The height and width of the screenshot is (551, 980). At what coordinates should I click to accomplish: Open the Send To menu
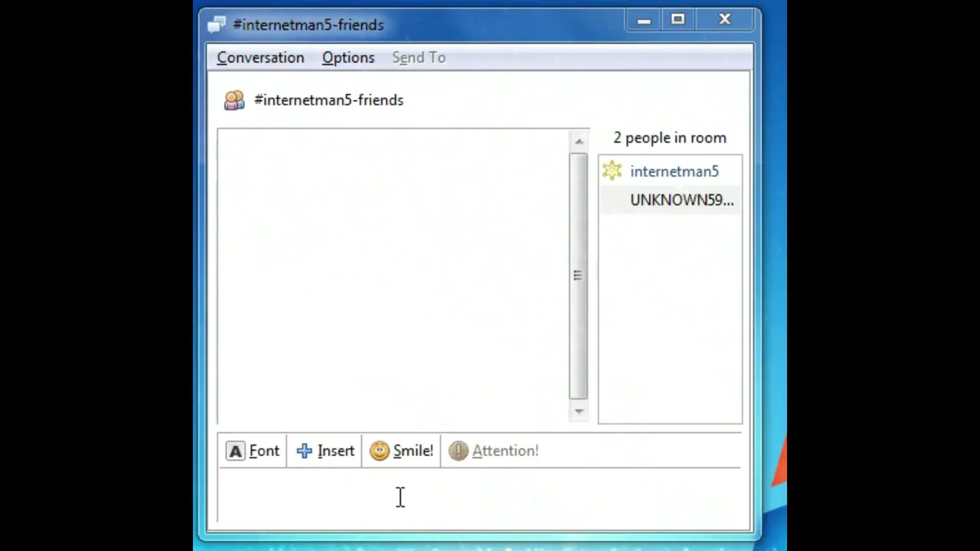point(418,58)
